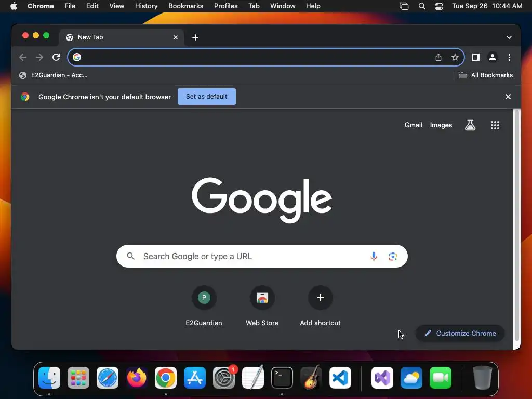Open the View menu

[x=116, y=6]
